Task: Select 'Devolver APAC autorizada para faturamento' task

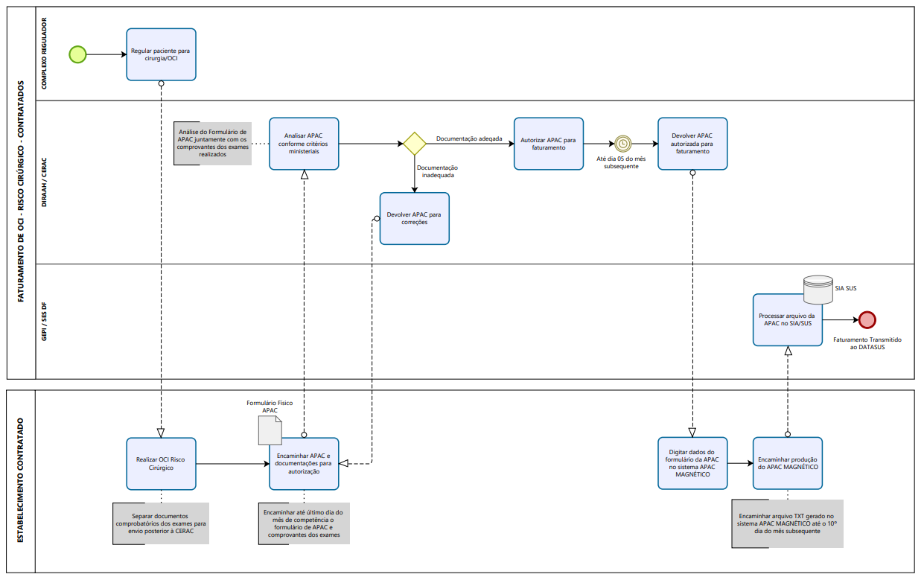Action: [x=692, y=144]
